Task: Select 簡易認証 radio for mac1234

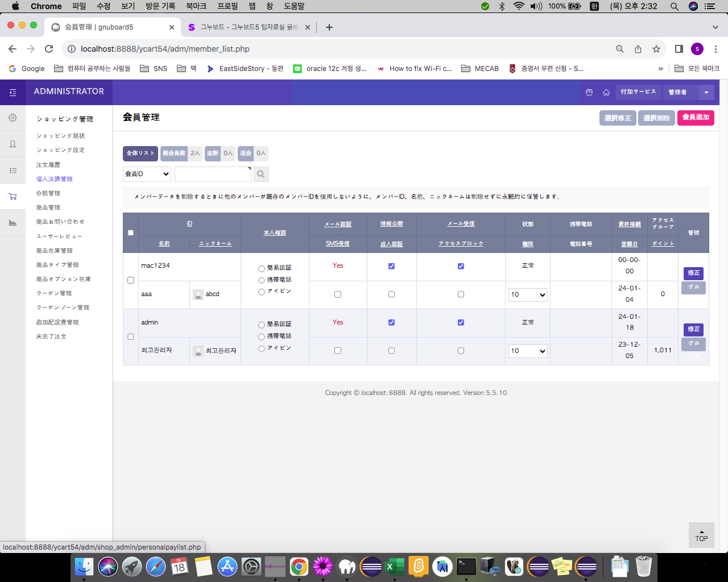Action: click(262, 268)
